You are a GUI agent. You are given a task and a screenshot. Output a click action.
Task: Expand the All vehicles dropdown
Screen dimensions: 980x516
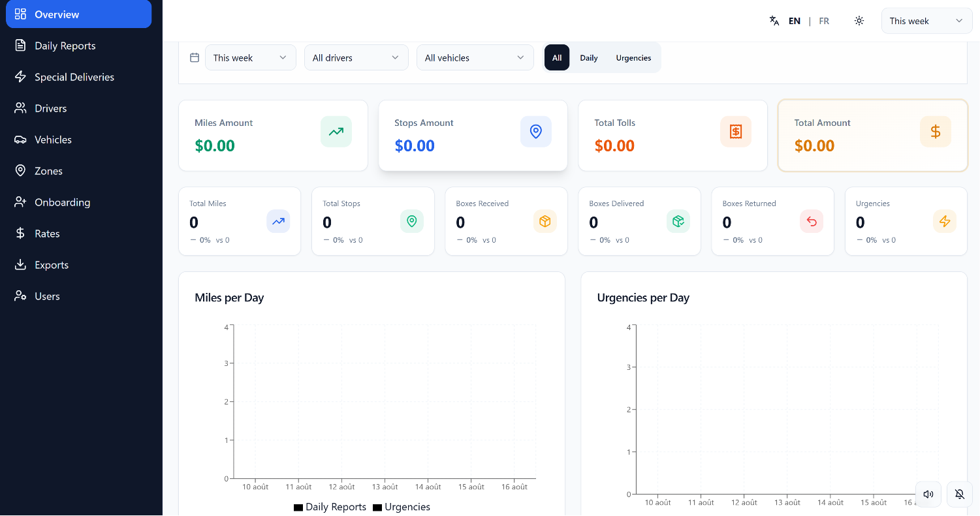pos(475,57)
